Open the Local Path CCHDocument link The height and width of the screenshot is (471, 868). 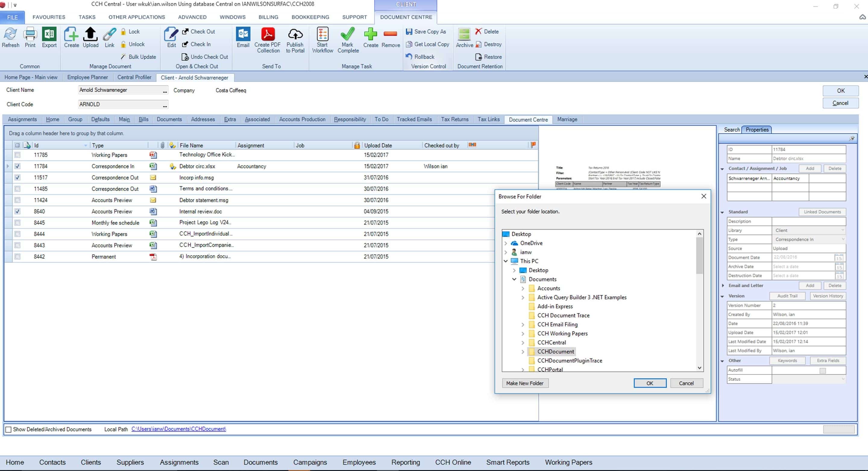pos(178,429)
